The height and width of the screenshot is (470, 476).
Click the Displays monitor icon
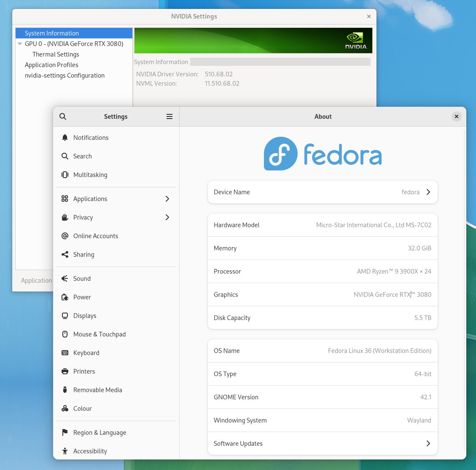65,316
